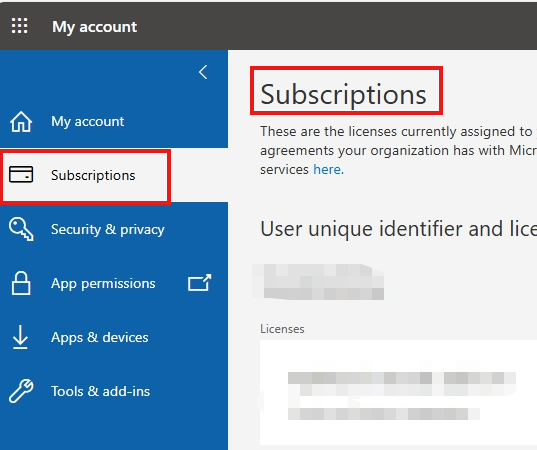The image size is (537, 450).
Task: Click the external link icon next to App permissions
Action: pos(200,283)
